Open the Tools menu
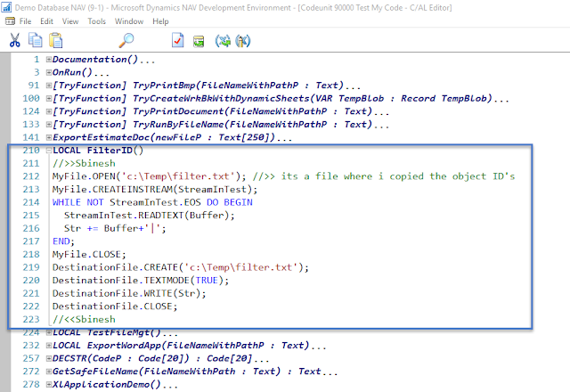 (x=96, y=21)
